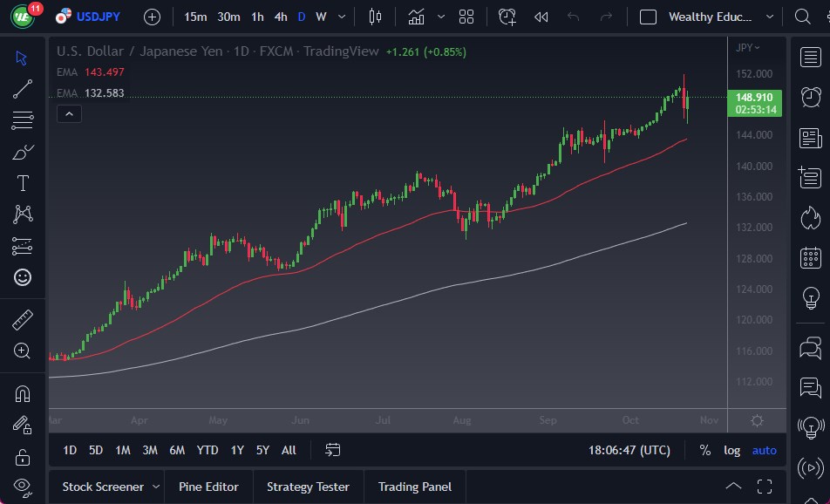This screenshot has height=504, width=830.
Task: Click the 148.910 price label
Action: pos(755,99)
